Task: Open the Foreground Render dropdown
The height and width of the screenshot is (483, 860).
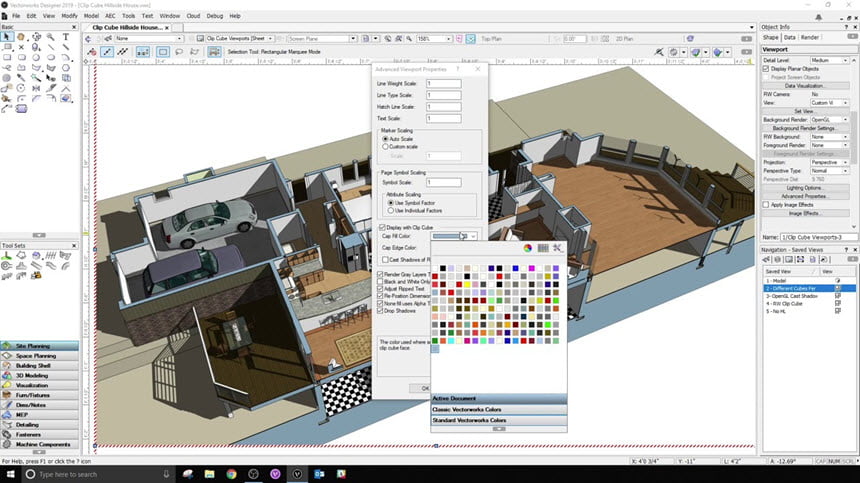Action: 830,145
